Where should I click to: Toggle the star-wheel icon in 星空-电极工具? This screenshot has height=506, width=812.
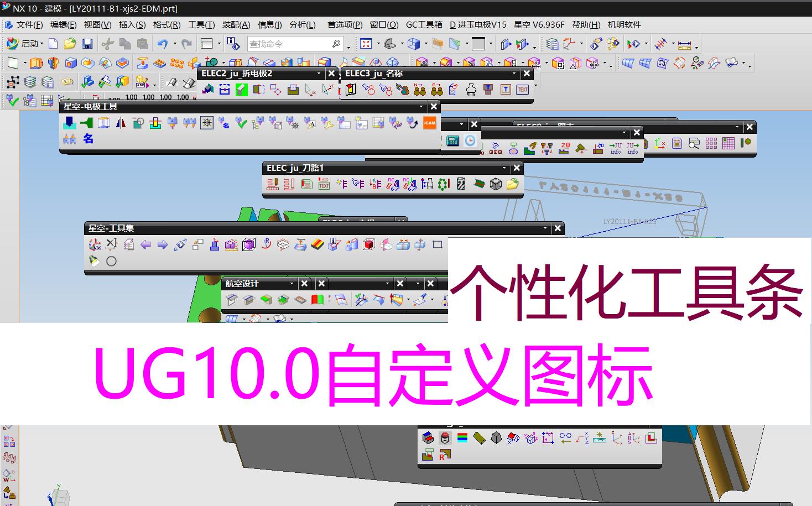[207, 123]
